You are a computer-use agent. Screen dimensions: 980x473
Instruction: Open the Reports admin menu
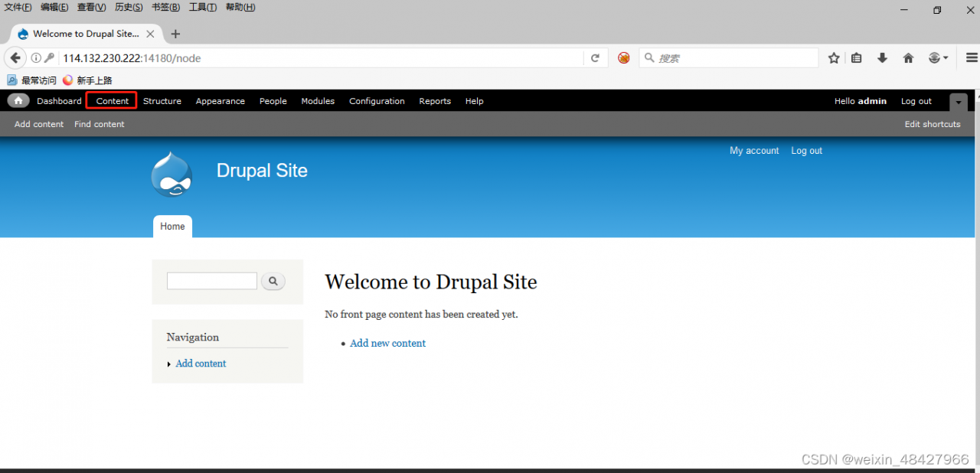435,101
